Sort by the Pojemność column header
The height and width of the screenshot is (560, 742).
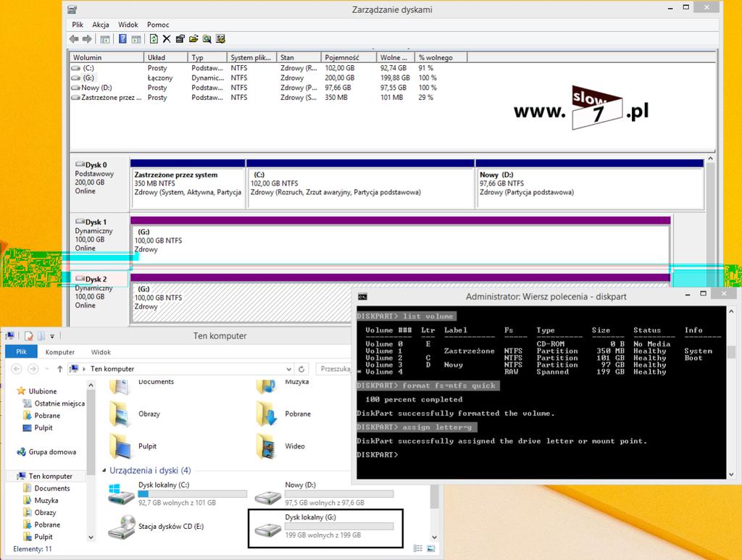tap(349, 57)
